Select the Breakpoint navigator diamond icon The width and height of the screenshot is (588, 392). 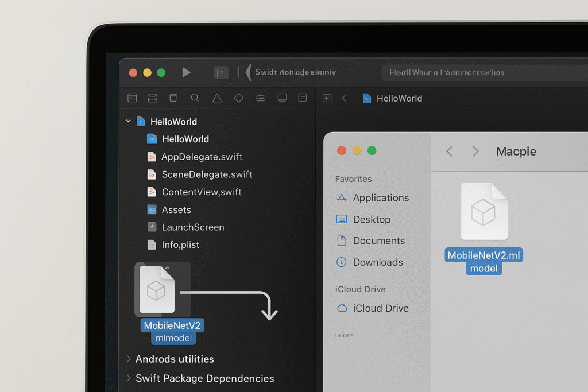point(238,98)
